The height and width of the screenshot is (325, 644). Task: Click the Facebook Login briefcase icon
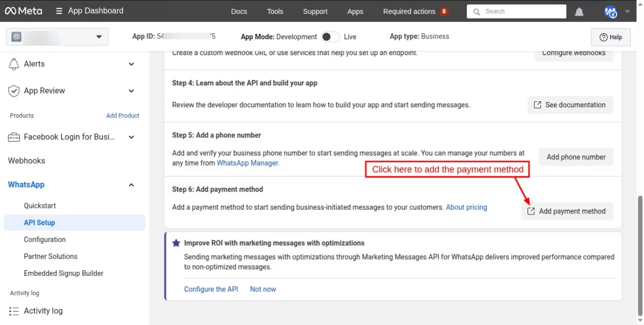pyautogui.click(x=14, y=137)
